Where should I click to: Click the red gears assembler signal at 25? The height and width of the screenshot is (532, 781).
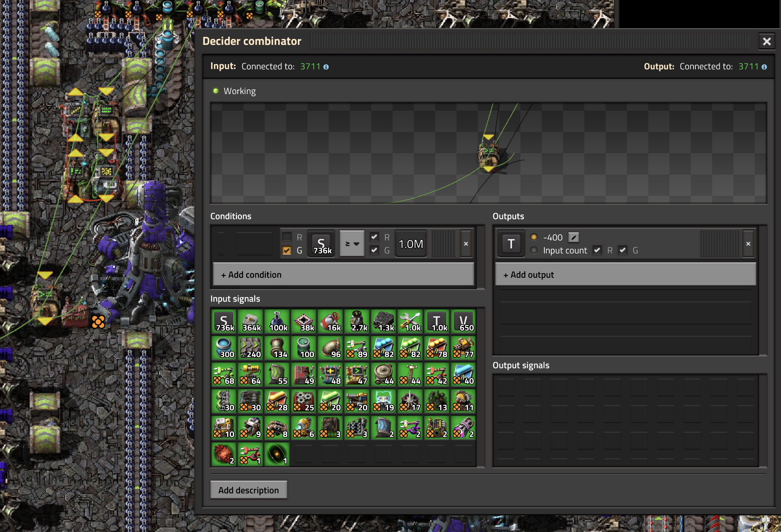pos(304,401)
